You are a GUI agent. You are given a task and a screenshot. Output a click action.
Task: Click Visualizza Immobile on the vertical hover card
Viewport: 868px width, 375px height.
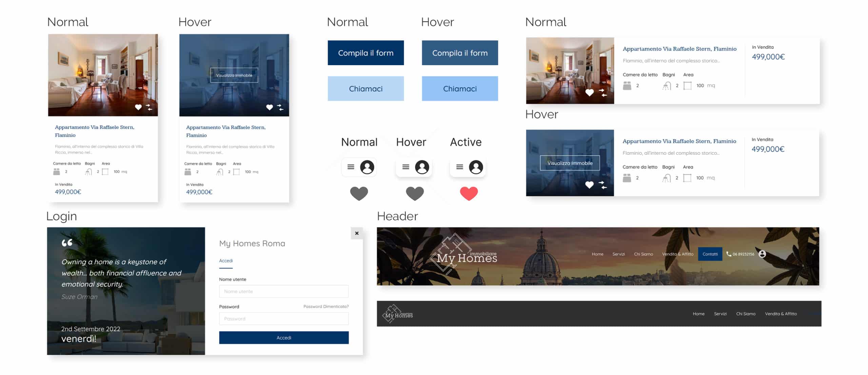[x=234, y=75]
